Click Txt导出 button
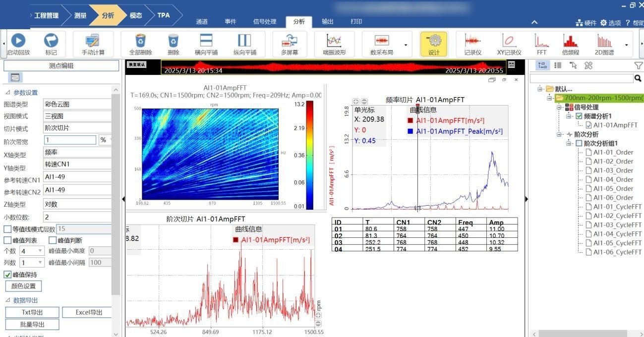The image size is (644, 337). click(32, 312)
